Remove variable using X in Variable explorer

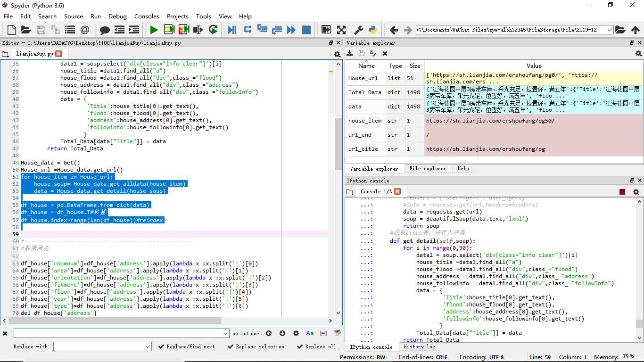(385, 54)
